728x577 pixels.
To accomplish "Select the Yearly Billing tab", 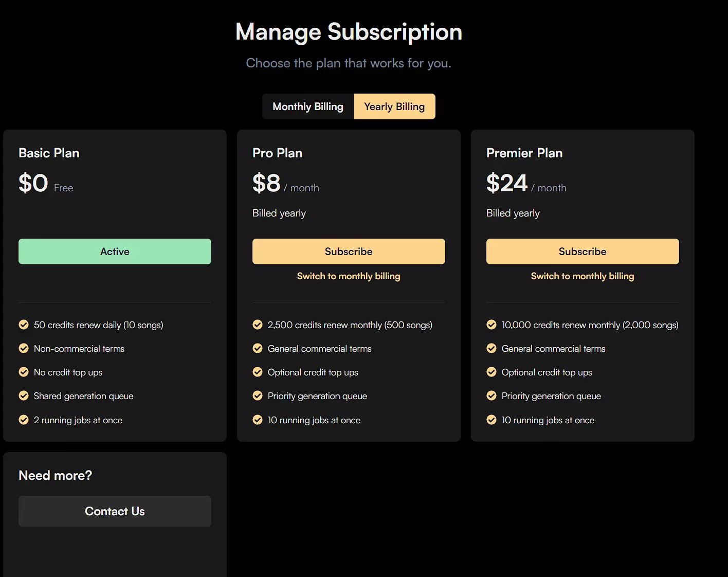I will click(394, 106).
